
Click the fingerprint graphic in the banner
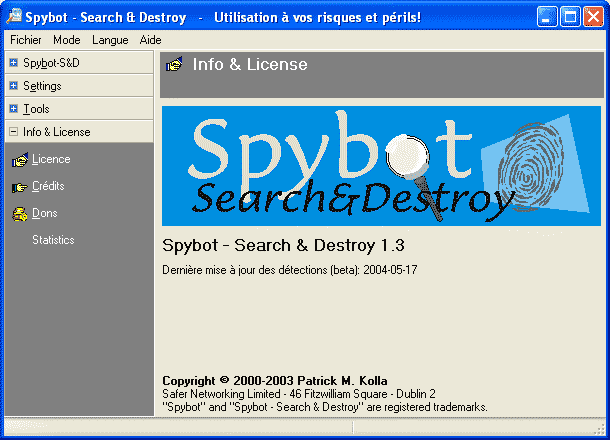[x=531, y=167]
